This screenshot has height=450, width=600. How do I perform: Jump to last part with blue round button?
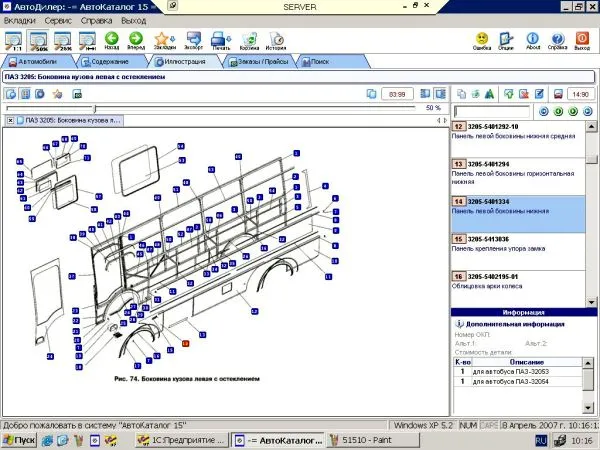pyautogui.click(x=588, y=111)
